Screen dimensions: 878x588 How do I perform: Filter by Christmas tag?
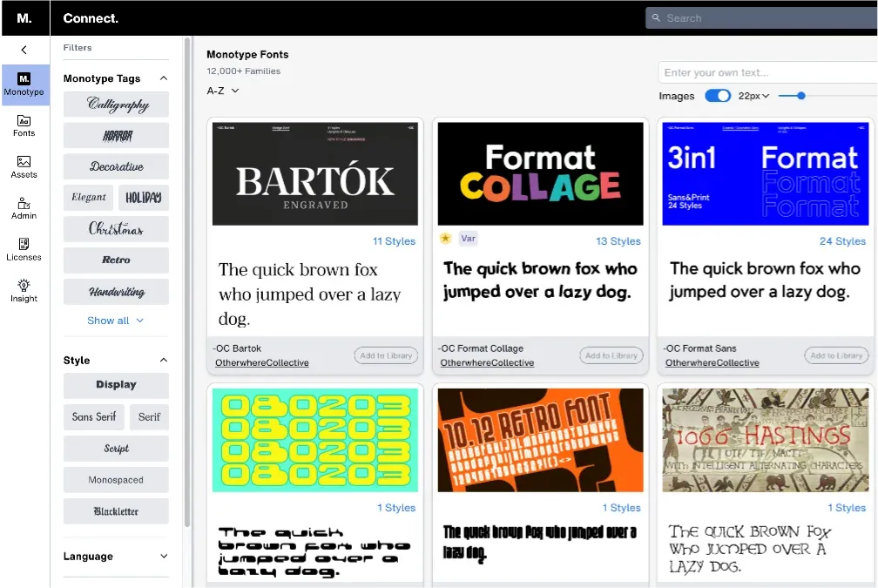pyautogui.click(x=116, y=229)
